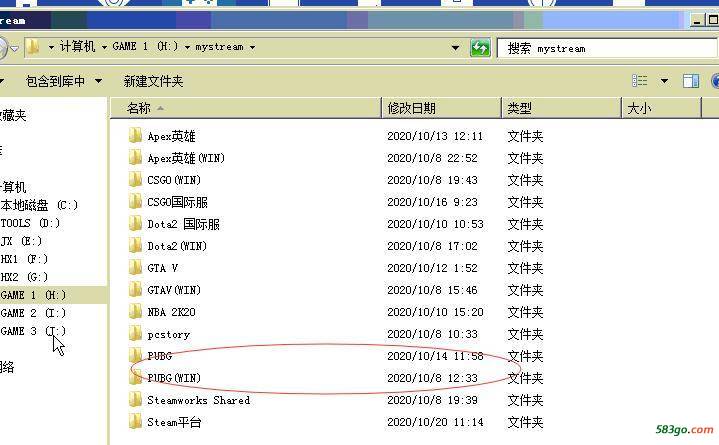The width and height of the screenshot is (719, 445).
Task: Click date 2020/10/13 12:11 of Apex英雄
Action: click(435, 136)
